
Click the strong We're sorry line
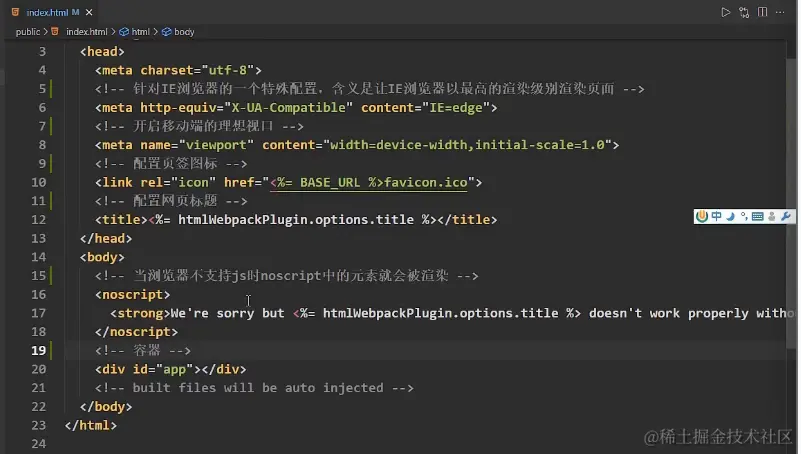[452, 313]
